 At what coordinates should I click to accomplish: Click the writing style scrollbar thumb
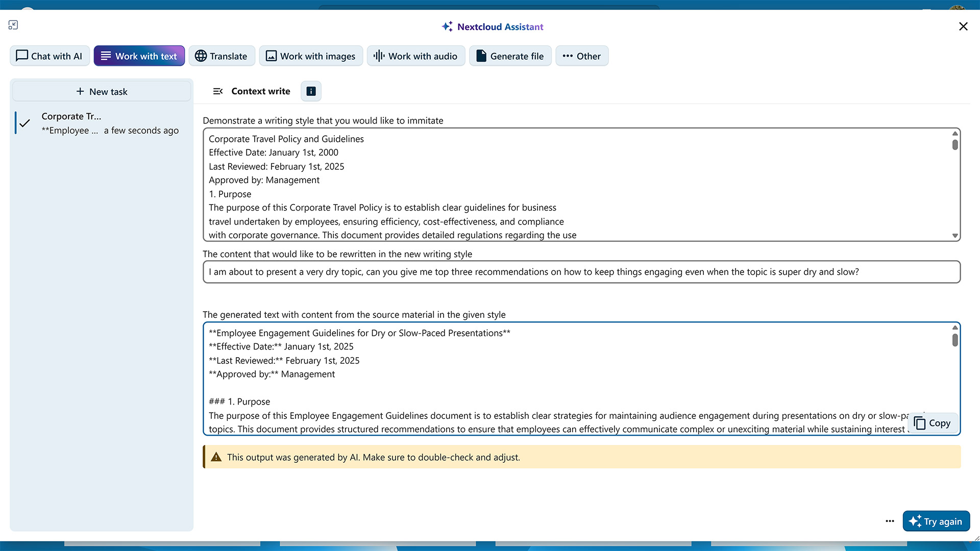(955, 144)
